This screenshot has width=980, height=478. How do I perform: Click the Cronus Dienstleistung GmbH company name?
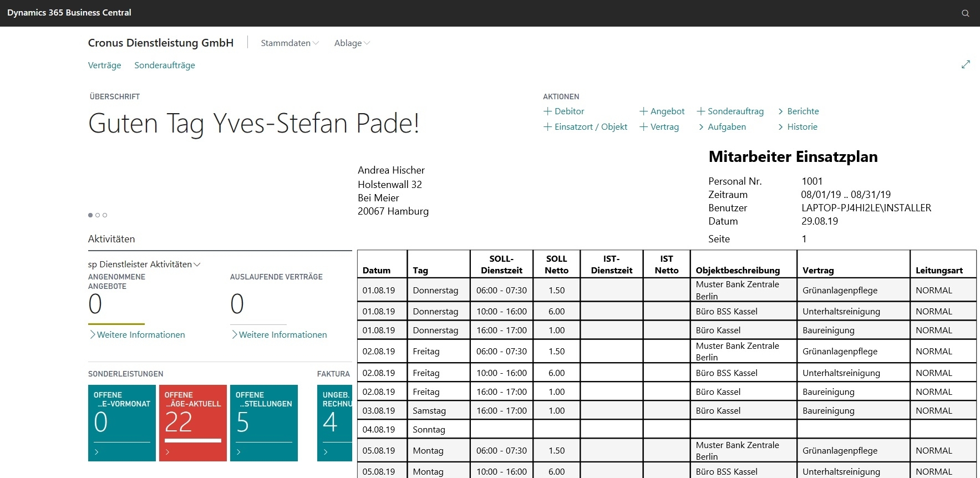coord(161,43)
